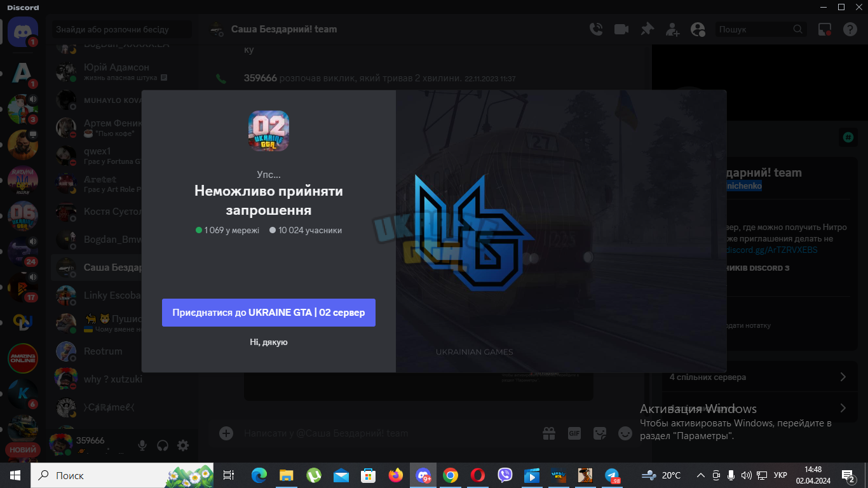868x488 pixels.
Task: Open the gift Nitro icon
Action: tap(549, 433)
